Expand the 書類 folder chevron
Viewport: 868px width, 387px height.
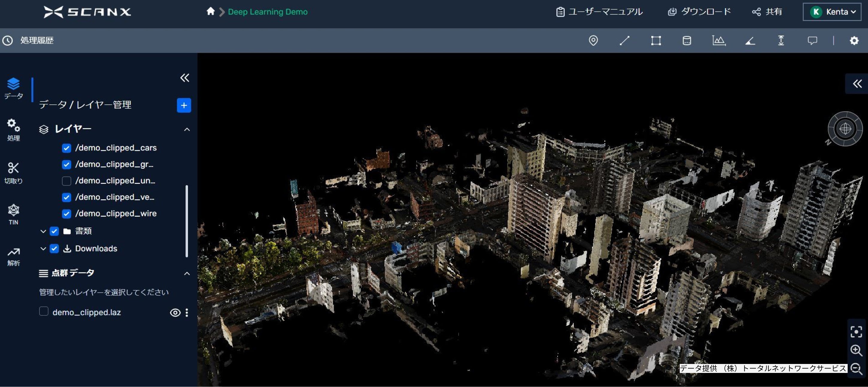[43, 231]
